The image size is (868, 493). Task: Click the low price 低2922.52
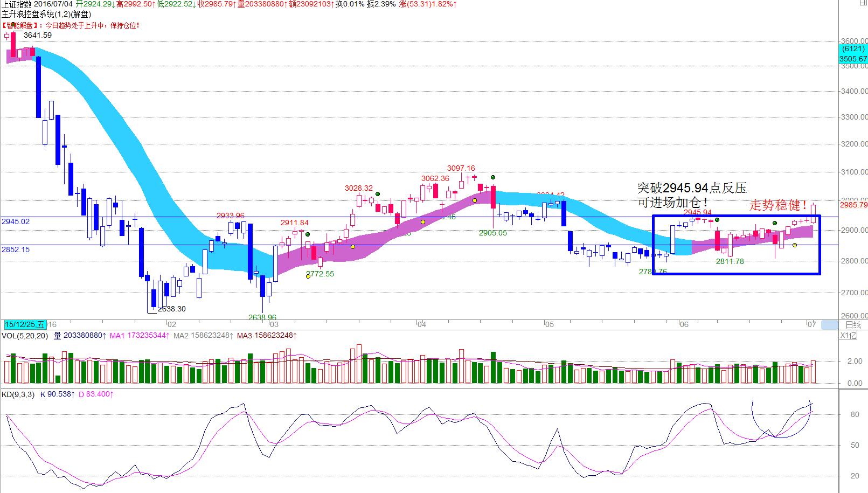[x=177, y=4]
